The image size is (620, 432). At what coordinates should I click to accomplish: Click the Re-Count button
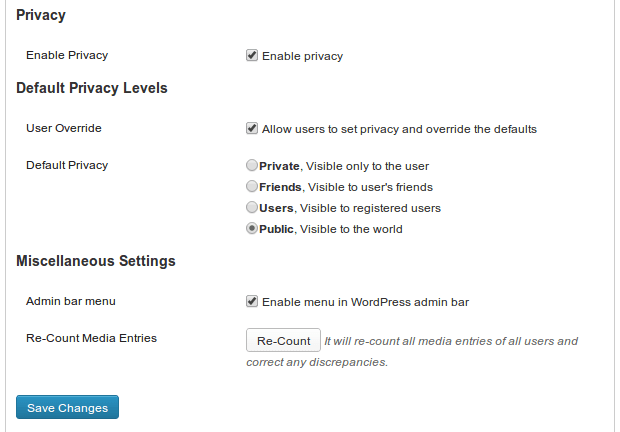coord(283,340)
